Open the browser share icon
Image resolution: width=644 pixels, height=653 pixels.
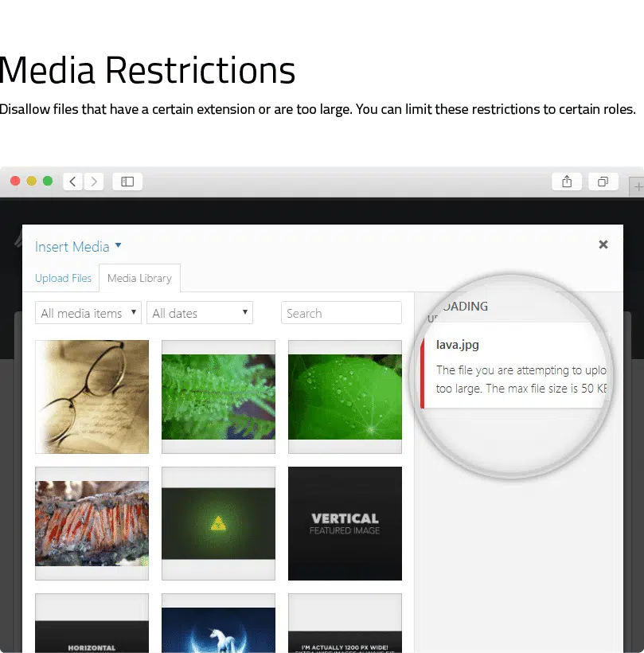click(567, 182)
